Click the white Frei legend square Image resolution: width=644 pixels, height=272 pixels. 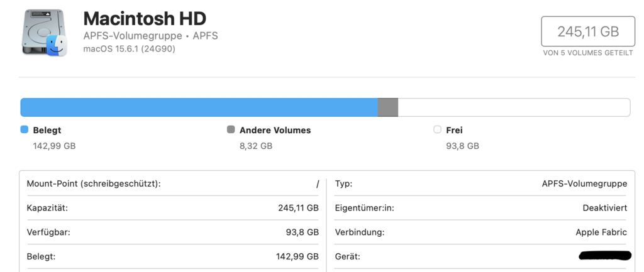click(x=437, y=130)
